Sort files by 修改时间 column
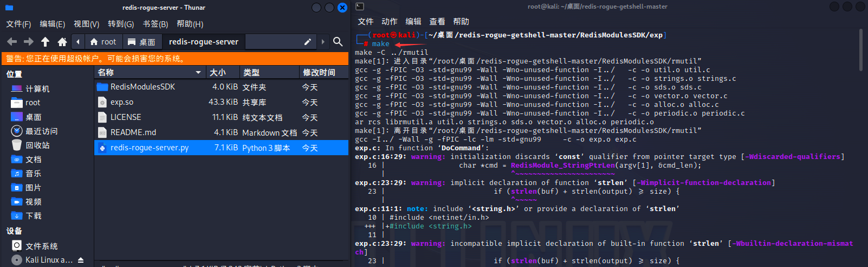Screen dimensions: 868x267 319,72
